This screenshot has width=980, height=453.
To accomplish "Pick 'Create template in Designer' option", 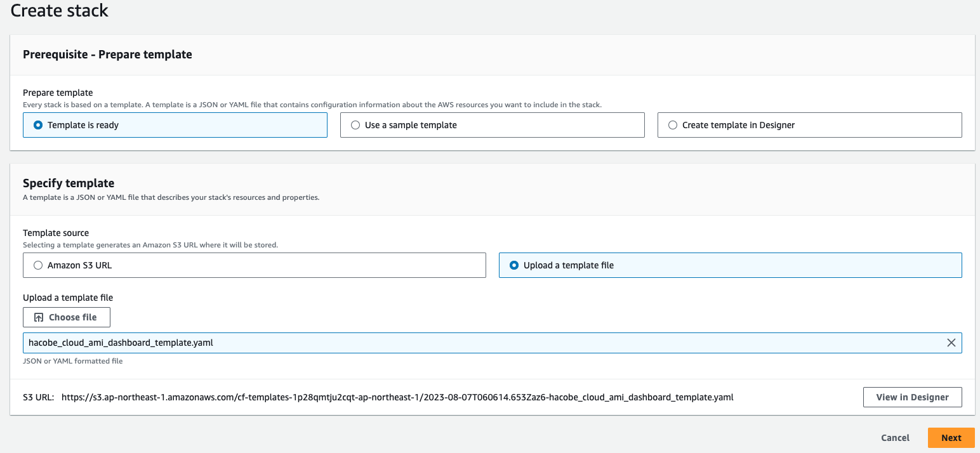I will [673, 125].
